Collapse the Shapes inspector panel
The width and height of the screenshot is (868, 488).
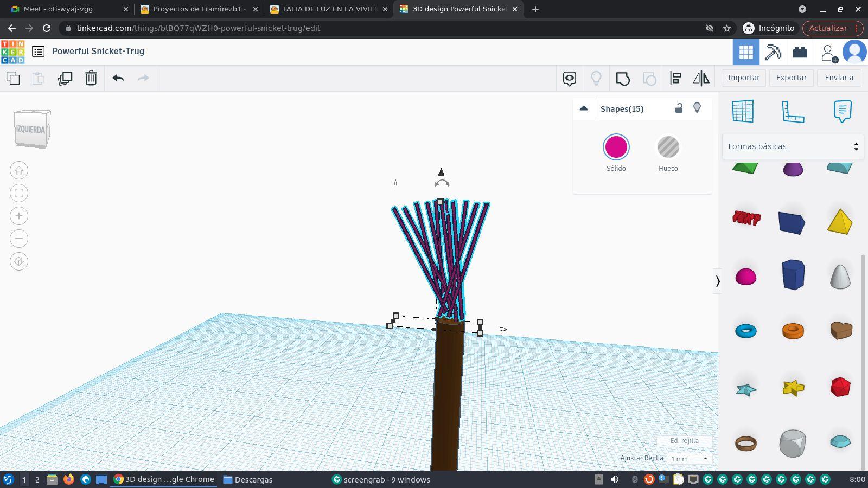[x=584, y=108]
